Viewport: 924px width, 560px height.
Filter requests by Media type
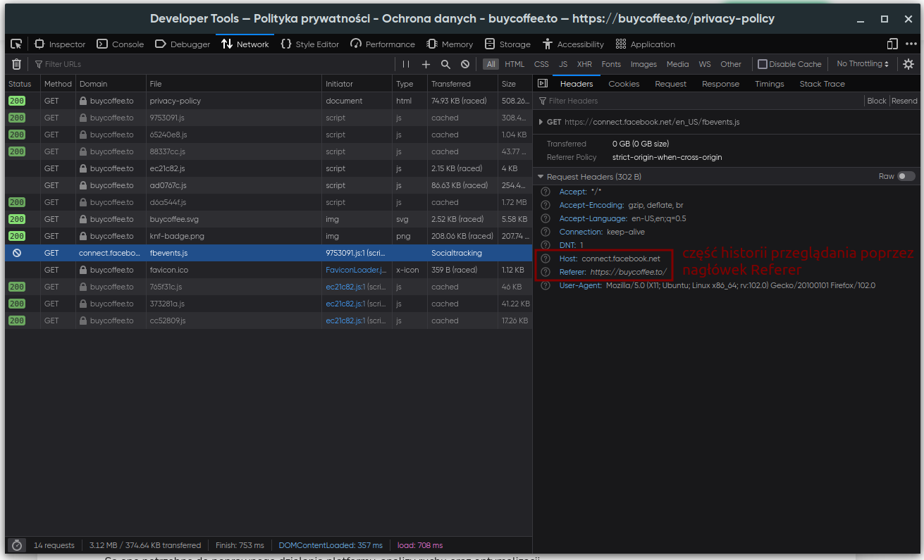pyautogui.click(x=677, y=64)
